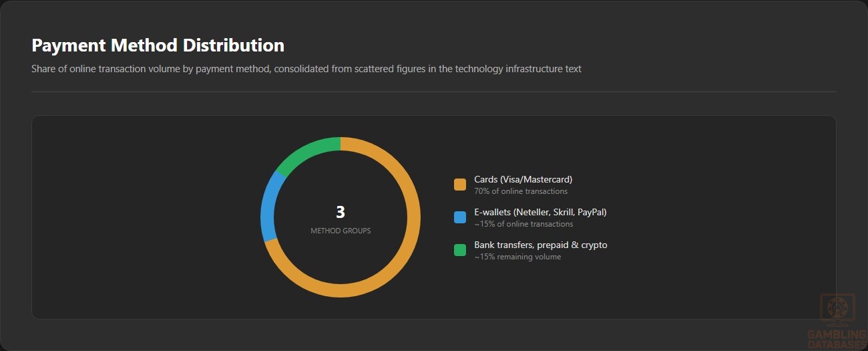
Task: Click the Bank transfers, prepaid & crypto label
Action: coord(541,245)
